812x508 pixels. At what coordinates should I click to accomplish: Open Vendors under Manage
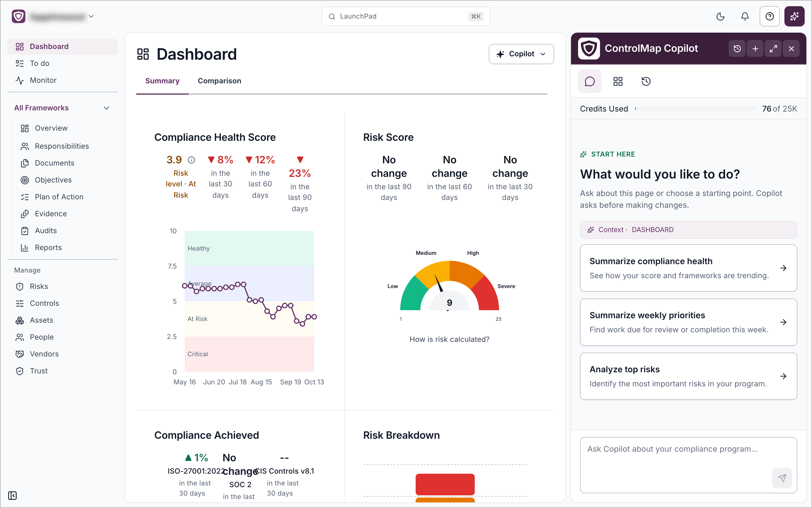63,354
